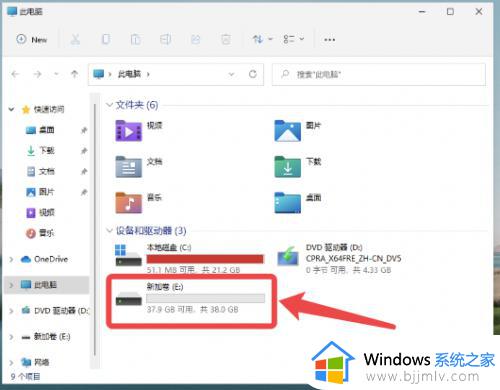Click the E: drive capacity bar
500x390 pixels.
(206, 298)
